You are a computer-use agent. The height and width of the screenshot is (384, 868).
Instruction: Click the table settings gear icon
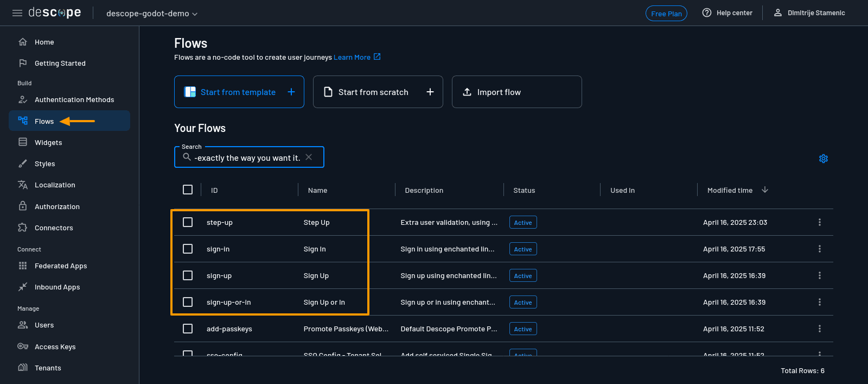[x=823, y=159]
